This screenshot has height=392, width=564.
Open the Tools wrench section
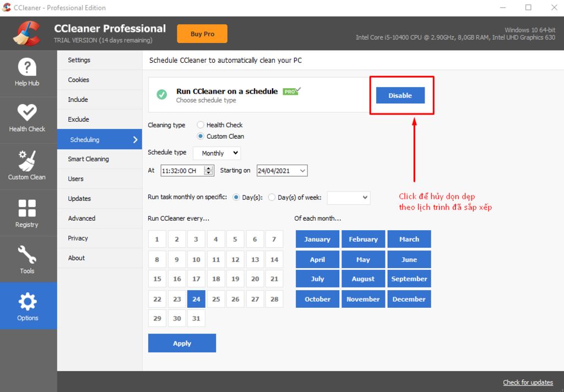(28, 259)
